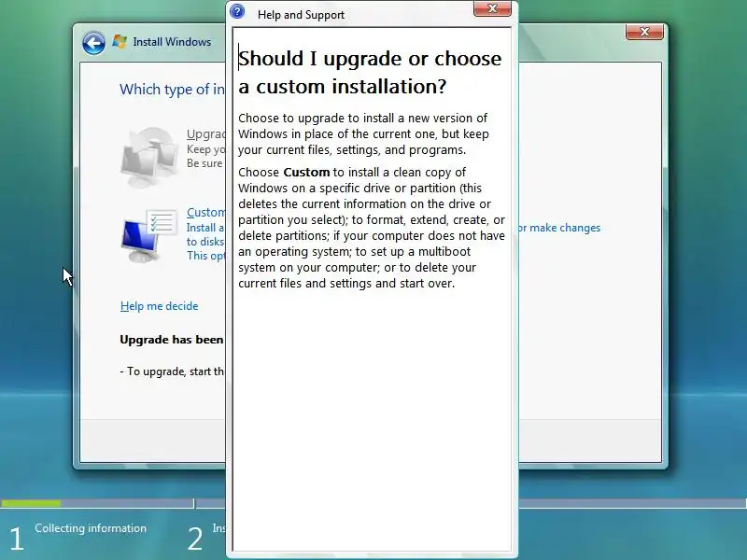The image size is (747, 560).
Task: Click the 'or make changes' text of Custom option
Action: tap(559, 228)
